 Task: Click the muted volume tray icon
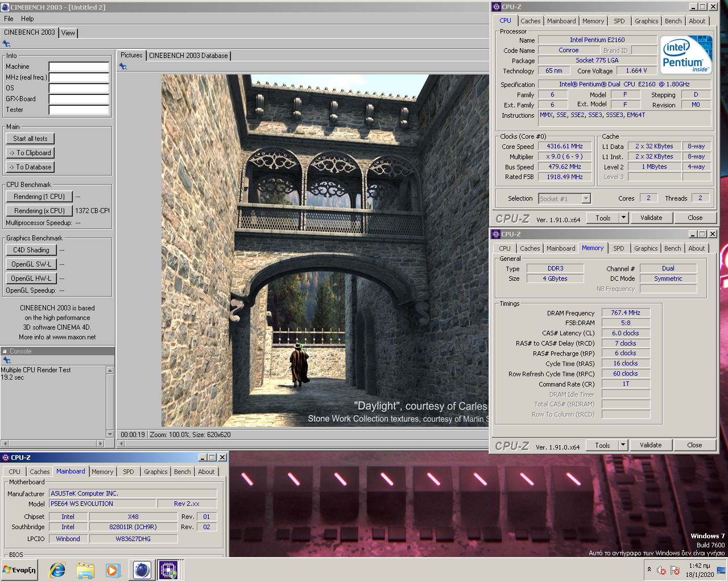pos(661,570)
